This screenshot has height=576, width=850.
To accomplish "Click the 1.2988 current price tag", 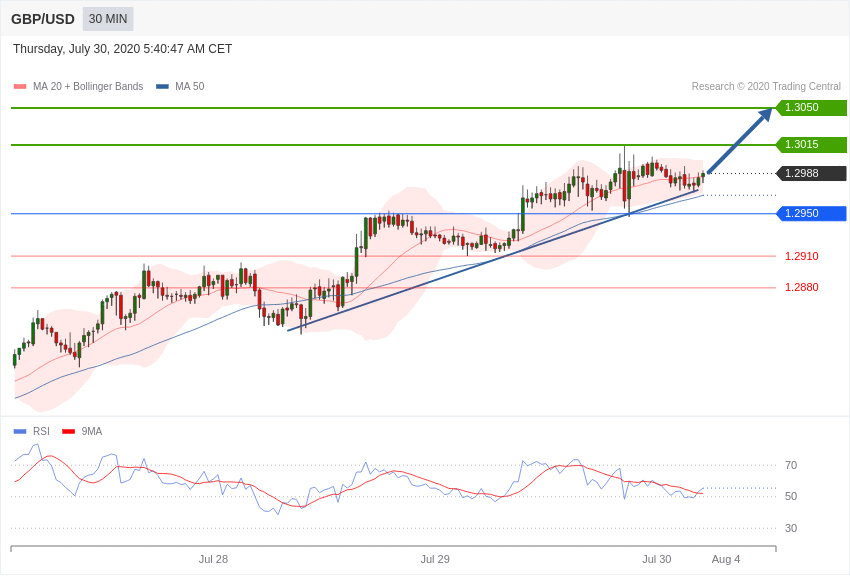I will [810, 173].
